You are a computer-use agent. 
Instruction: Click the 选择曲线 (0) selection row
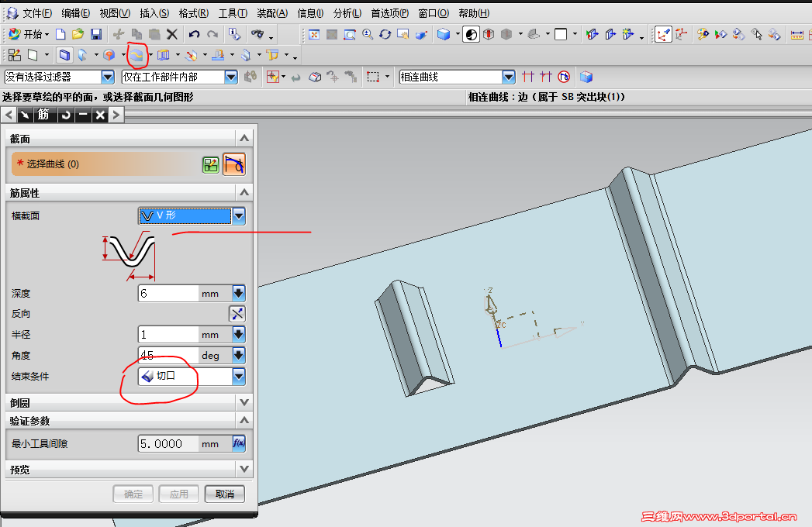105,164
